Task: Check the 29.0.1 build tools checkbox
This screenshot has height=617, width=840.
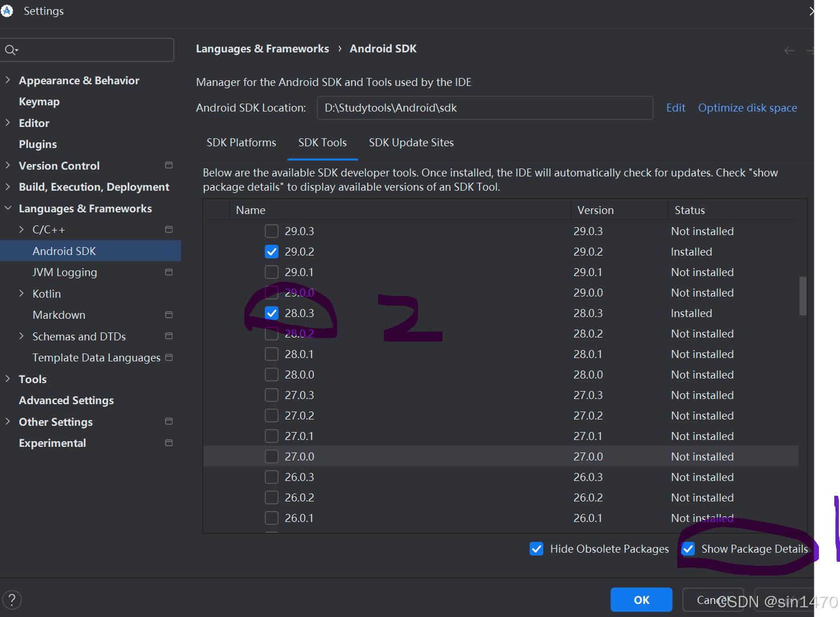Action: [272, 272]
